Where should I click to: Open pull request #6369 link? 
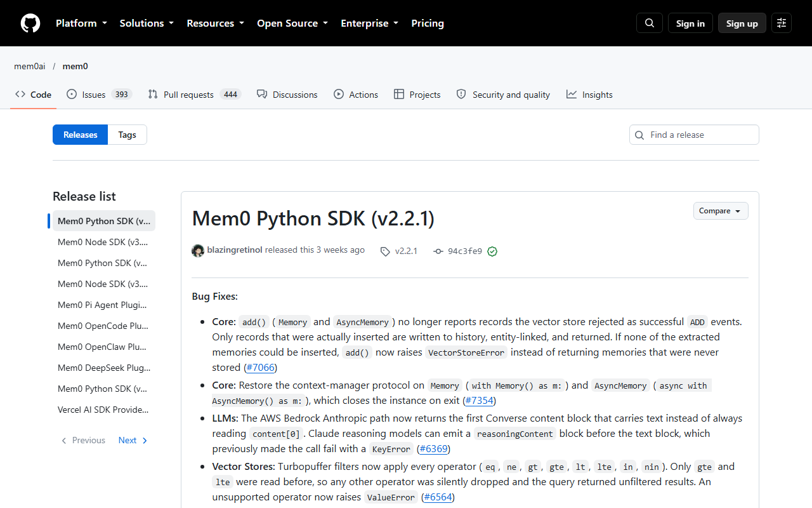(433, 449)
